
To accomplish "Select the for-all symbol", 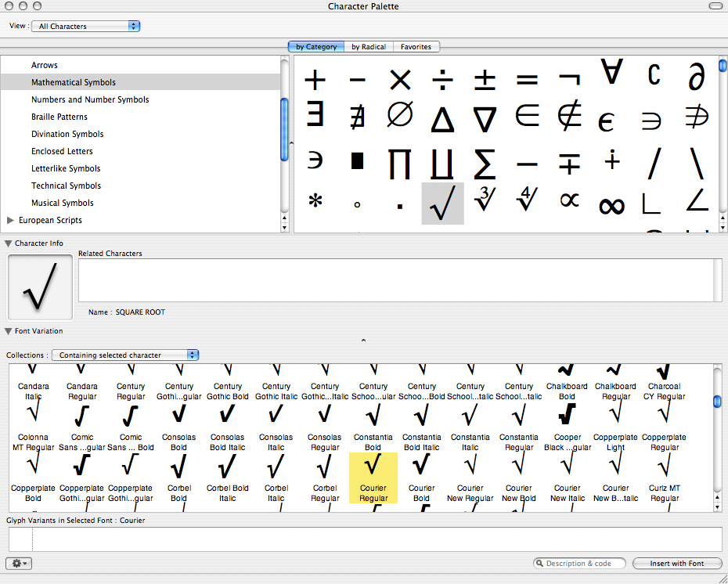I will tap(611, 71).
